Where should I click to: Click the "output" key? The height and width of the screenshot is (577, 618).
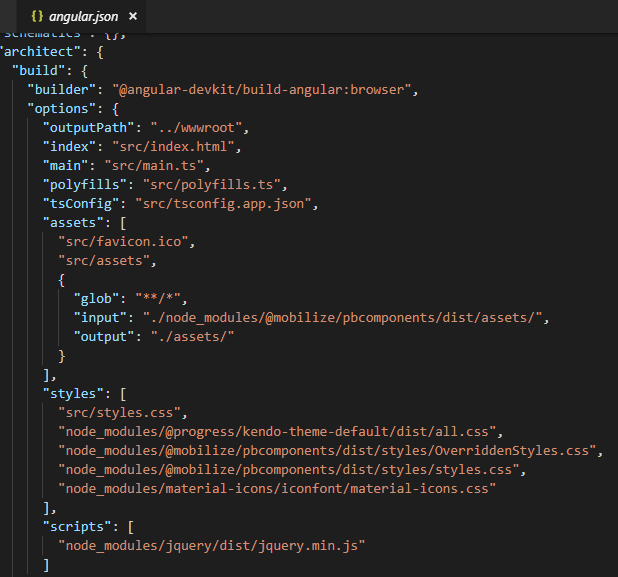[104, 337]
